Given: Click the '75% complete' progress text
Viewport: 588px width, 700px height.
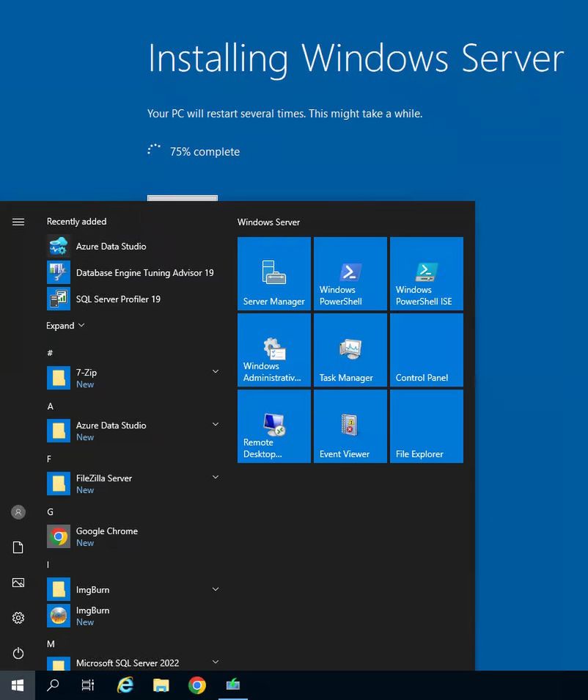Looking at the screenshot, I should click(x=205, y=152).
